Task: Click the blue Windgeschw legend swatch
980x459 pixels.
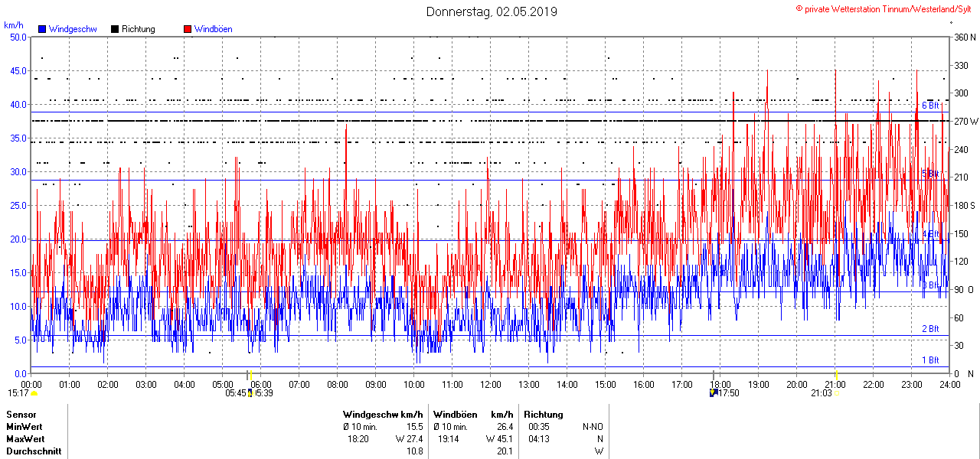Action: pos(42,29)
